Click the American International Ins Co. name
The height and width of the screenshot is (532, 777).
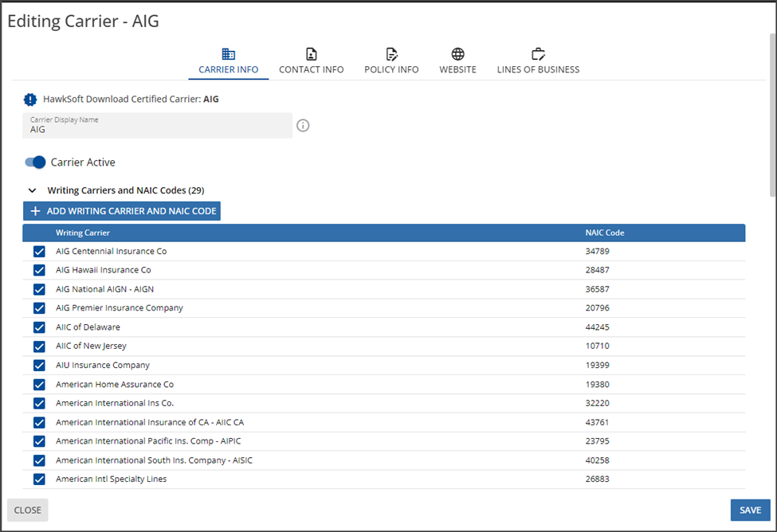point(115,403)
